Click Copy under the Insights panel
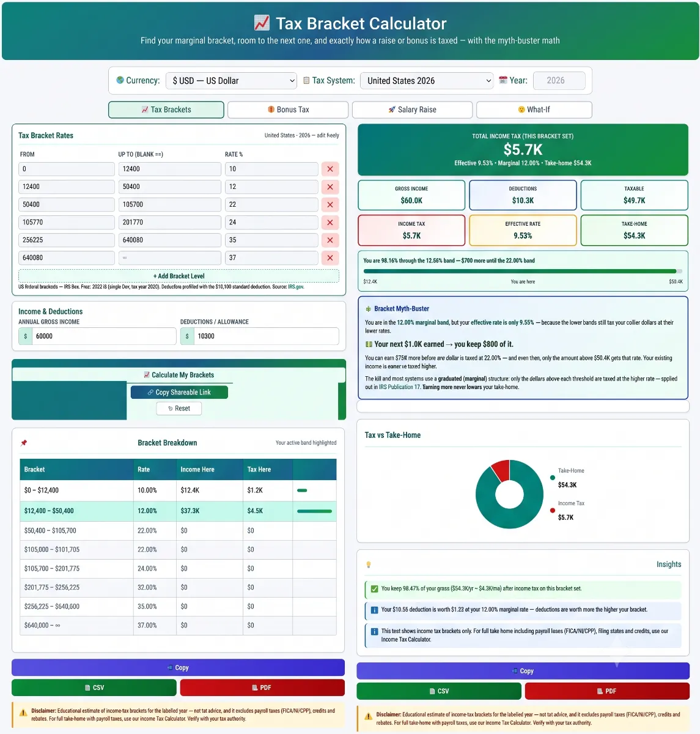The image size is (700, 734). [523, 671]
